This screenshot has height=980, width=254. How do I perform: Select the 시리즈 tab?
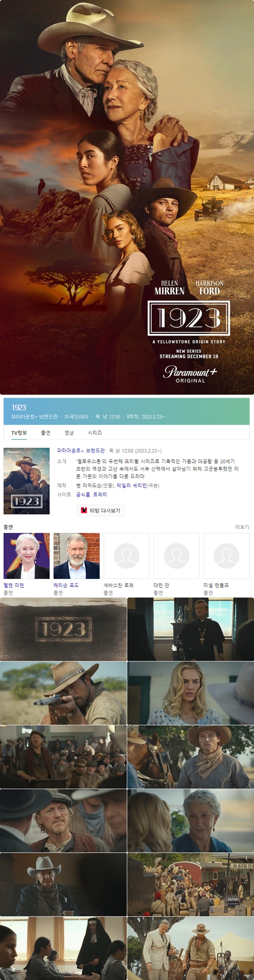pos(95,433)
